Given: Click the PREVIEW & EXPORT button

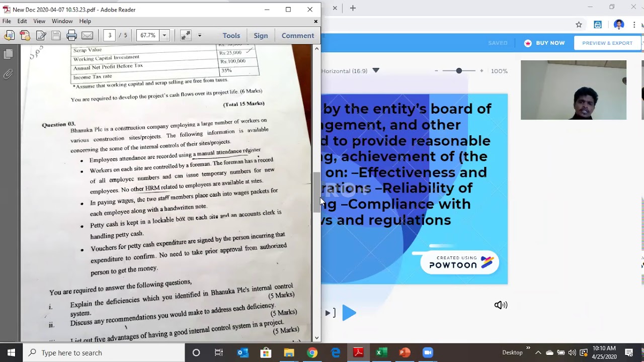Looking at the screenshot, I should (x=607, y=43).
